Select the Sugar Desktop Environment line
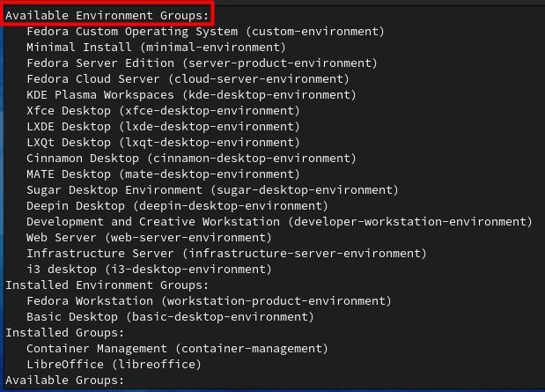The image size is (545, 392). (x=212, y=189)
